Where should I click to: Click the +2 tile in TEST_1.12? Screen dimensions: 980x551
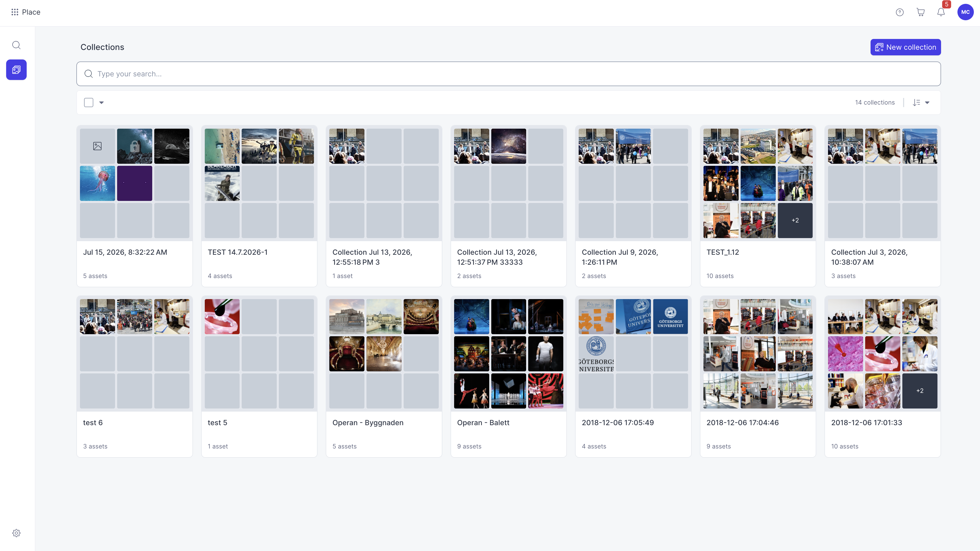point(795,220)
